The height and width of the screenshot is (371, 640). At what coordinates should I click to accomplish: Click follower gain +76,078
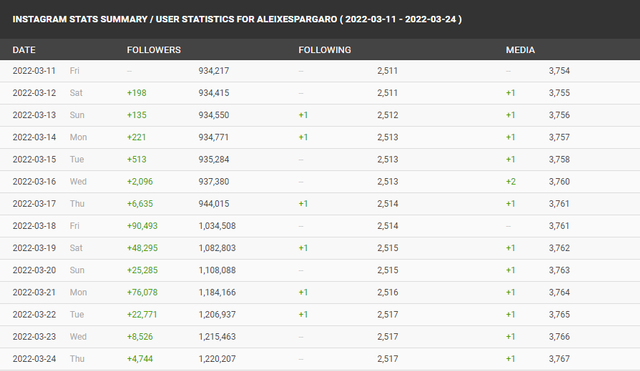[142, 292]
